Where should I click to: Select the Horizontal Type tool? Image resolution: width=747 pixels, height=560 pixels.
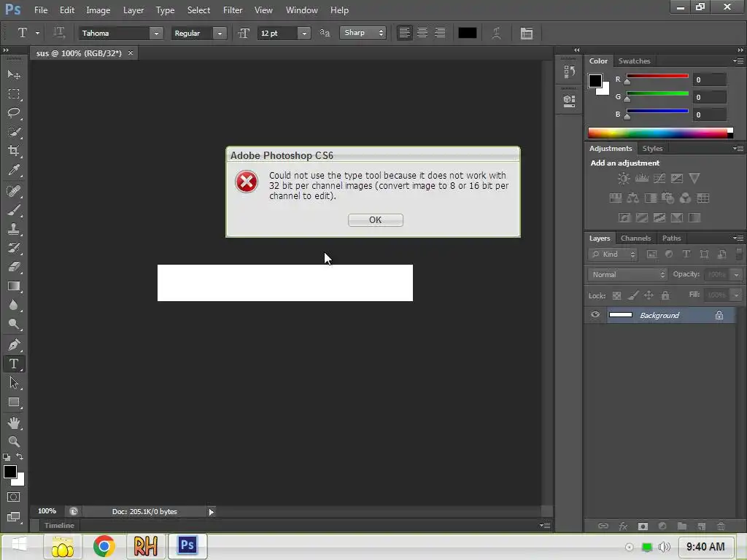click(x=14, y=364)
